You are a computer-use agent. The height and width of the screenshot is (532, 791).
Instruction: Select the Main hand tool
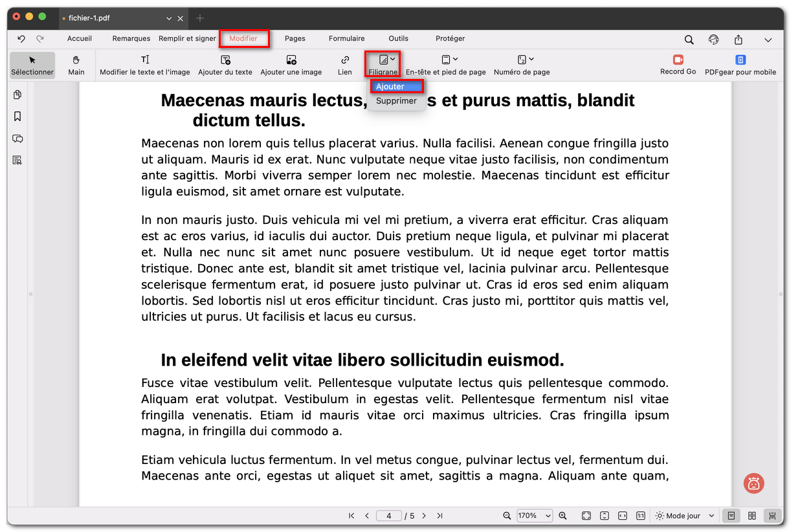76,65
